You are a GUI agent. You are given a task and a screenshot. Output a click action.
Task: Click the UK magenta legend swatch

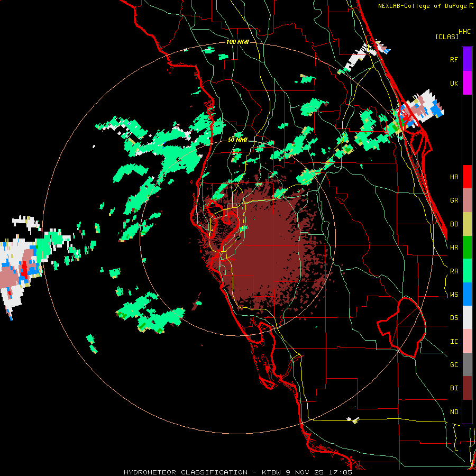click(x=467, y=83)
